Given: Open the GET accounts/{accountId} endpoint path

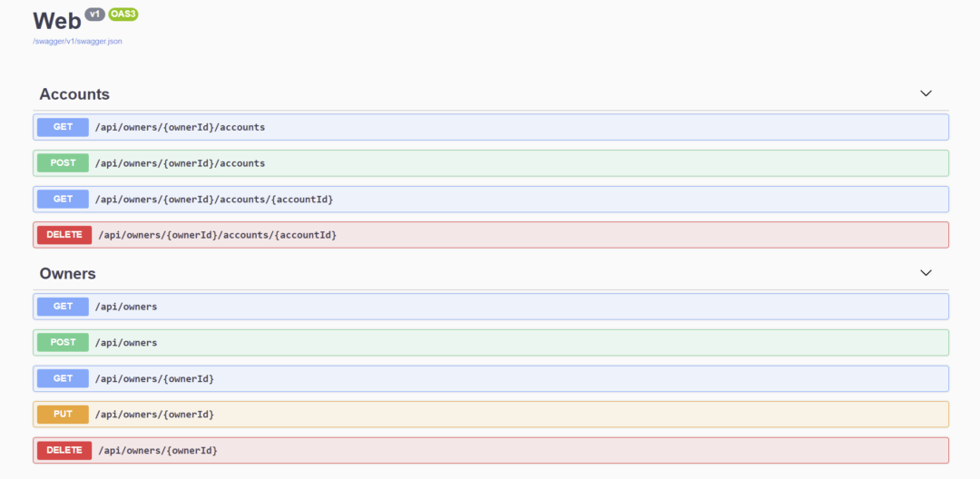Looking at the screenshot, I should (x=220, y=199).
